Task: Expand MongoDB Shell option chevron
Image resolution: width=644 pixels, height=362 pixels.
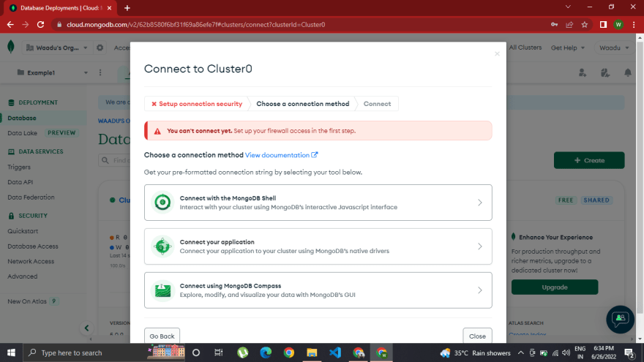Action: [480, 203]
